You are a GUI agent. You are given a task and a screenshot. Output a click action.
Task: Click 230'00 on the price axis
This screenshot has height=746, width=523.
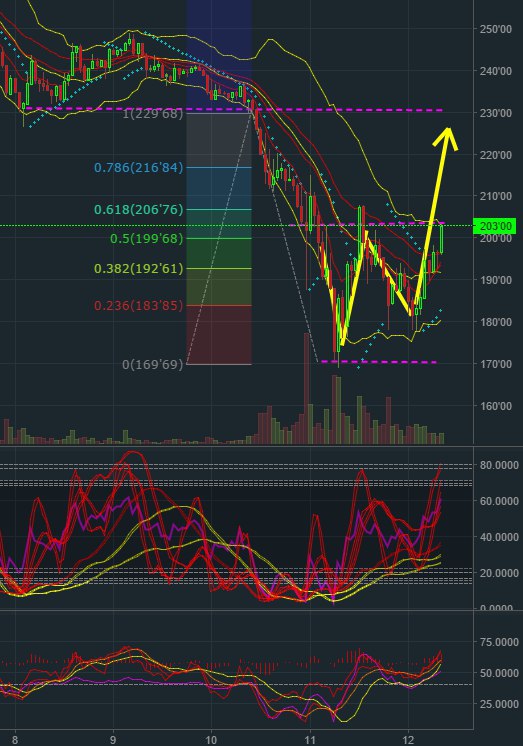click(495, 113)
